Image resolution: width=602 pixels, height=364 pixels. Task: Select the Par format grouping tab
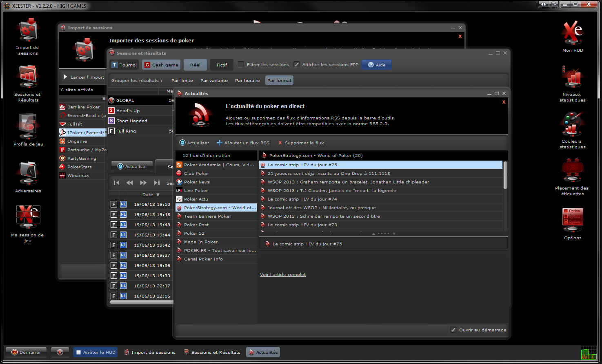[x=280, y=80]
